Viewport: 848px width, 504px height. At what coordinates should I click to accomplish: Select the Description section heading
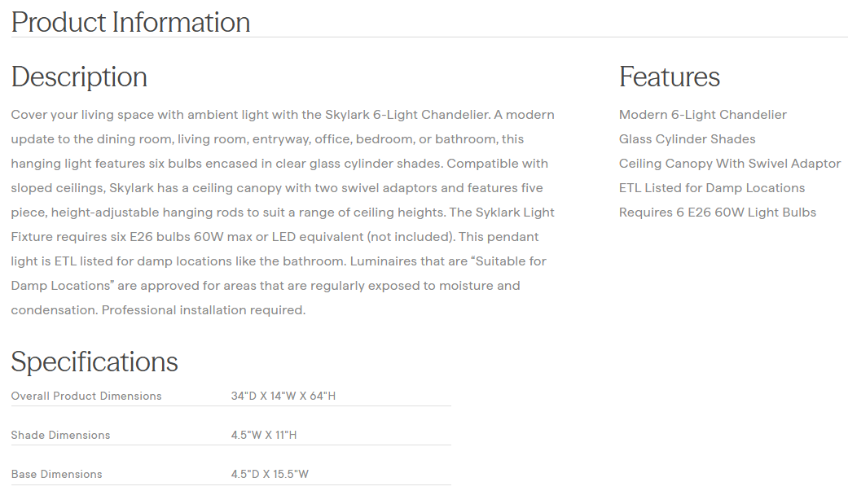pos(79,77)
